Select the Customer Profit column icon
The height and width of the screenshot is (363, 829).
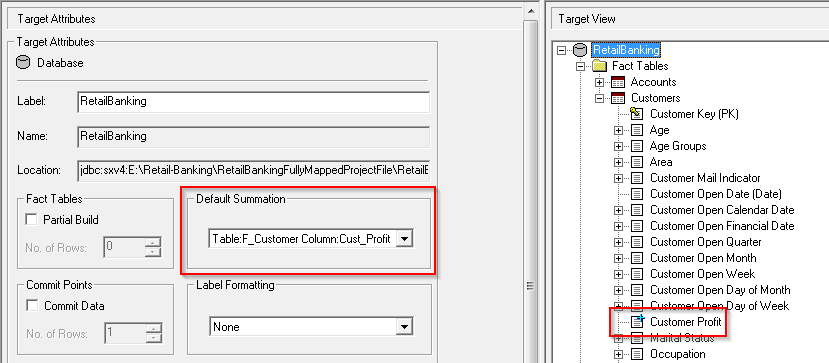coord(638,321)
